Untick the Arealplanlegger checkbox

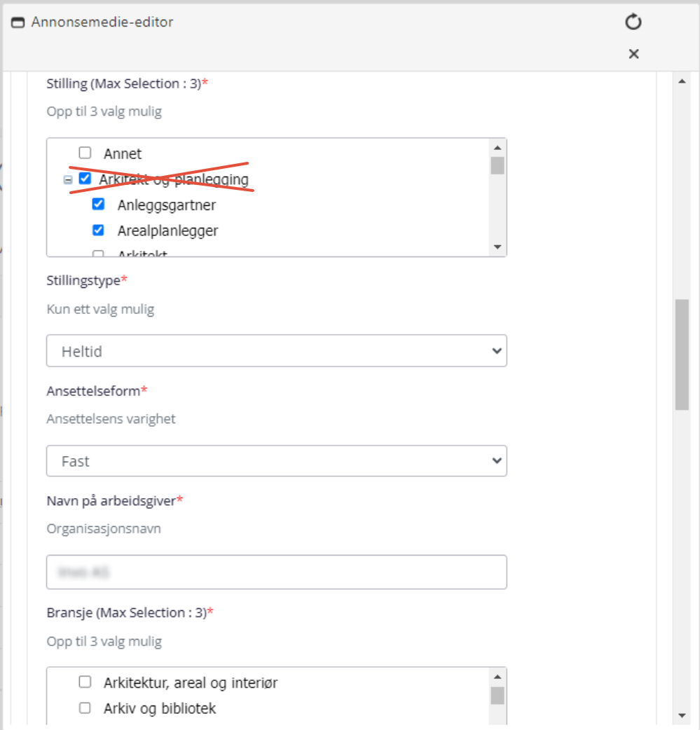(98, 230)
